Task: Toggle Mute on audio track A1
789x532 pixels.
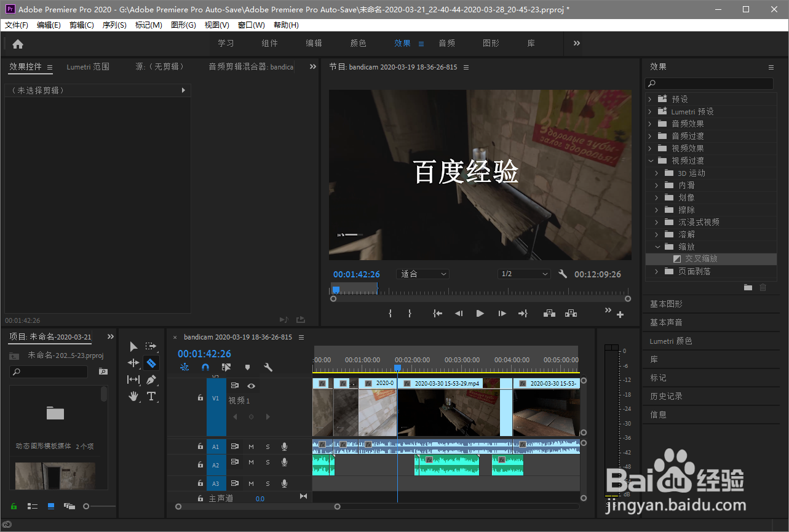Action: (x=251, y=446)
